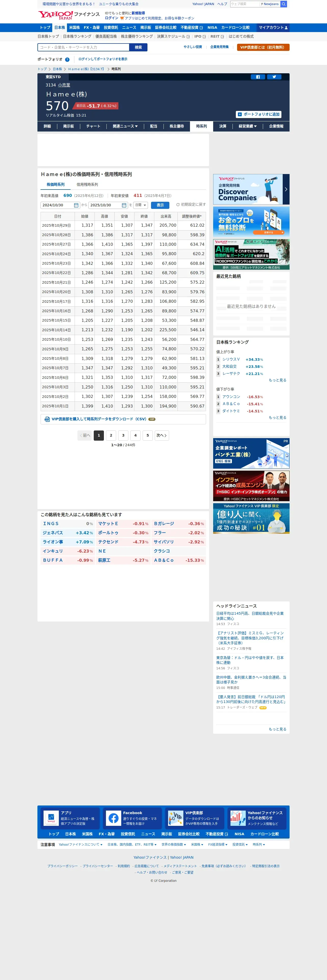Viewport: 327px width, 980px height.
Task: Open the チャート tab
Action: tap(93, 126)
